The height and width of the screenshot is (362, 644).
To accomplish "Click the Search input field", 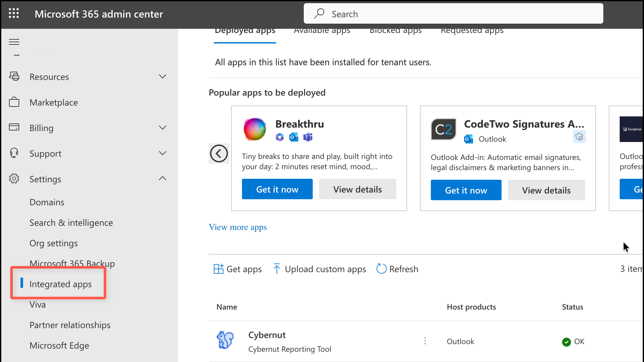I will click(453, 14).
